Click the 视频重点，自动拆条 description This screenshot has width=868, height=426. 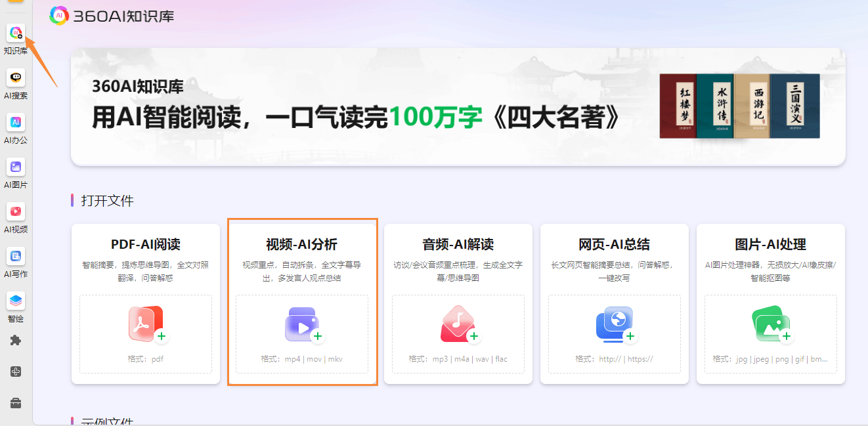pyautogui.click(x=302, y=271)
